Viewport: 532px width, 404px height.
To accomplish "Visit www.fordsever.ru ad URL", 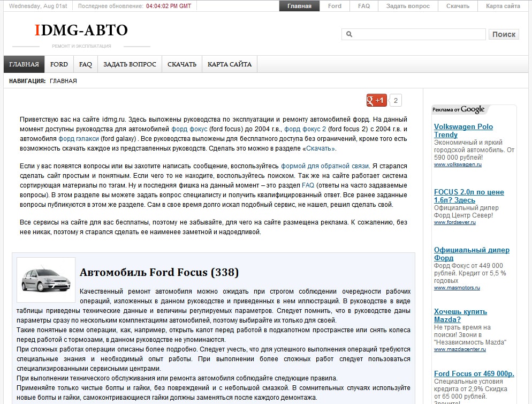I will (x=454, y=222).
